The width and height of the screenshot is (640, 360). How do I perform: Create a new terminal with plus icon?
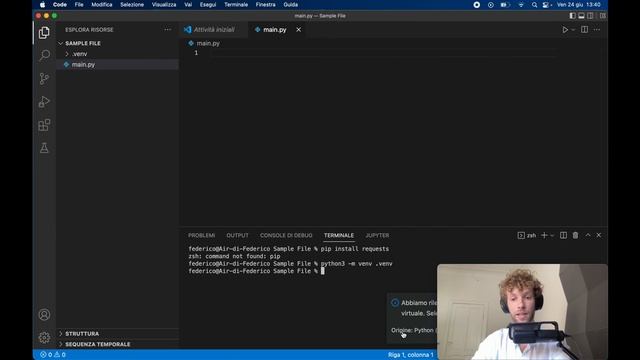544,236
